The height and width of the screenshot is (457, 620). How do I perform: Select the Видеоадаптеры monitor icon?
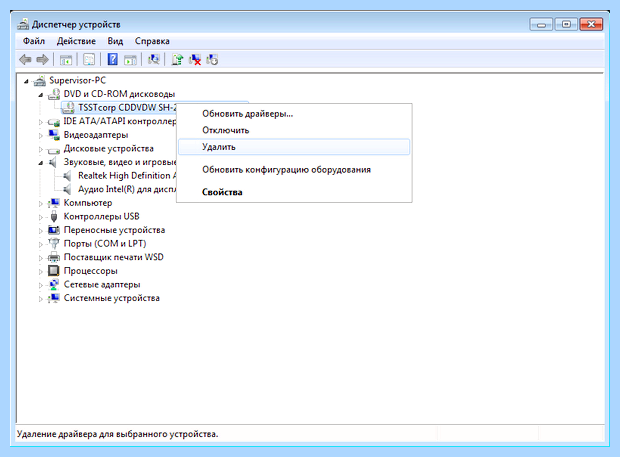point(54,135)
